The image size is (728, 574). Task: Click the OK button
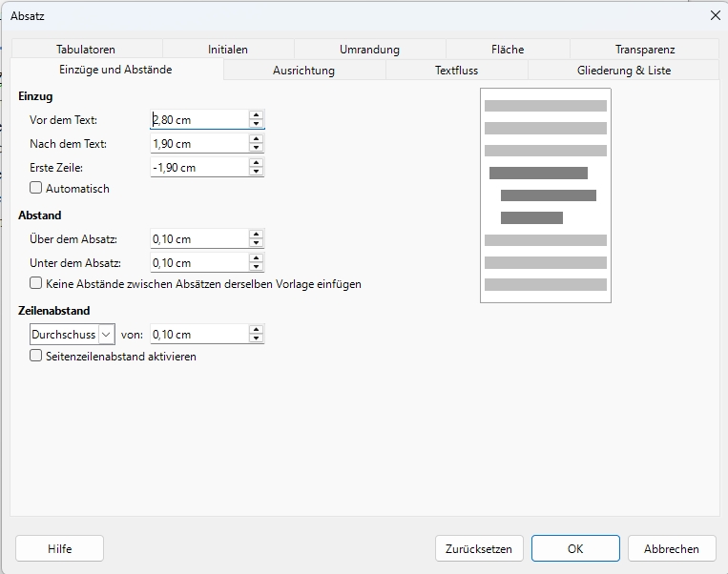[x=575, y=548]
